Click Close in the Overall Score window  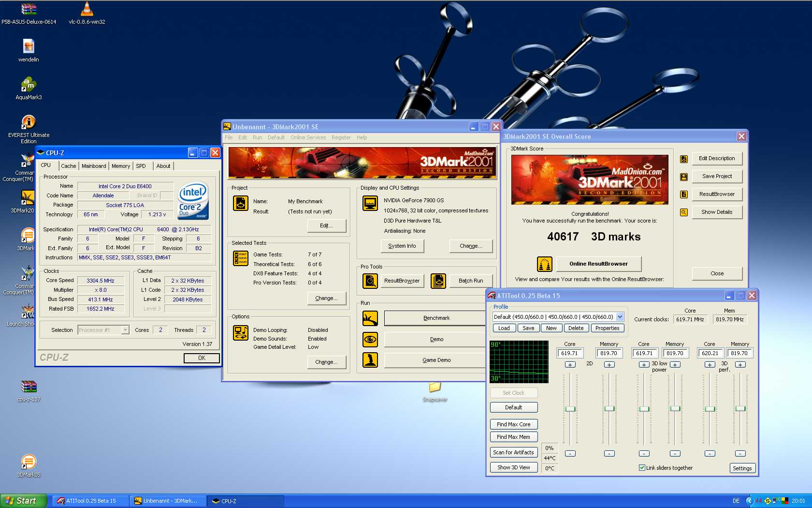tap(717, 273)
